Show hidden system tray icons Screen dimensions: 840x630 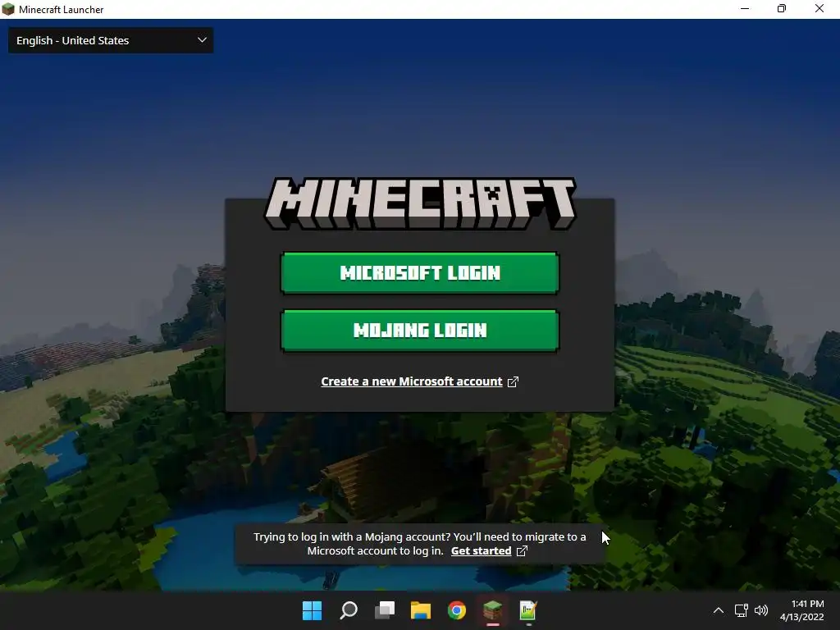tap(719, 610)
